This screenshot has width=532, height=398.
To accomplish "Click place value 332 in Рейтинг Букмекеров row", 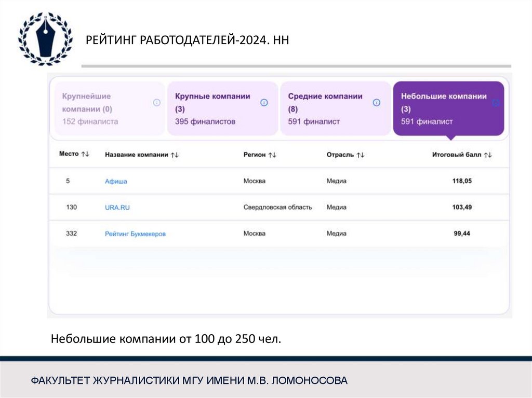I will pos(71,233).
